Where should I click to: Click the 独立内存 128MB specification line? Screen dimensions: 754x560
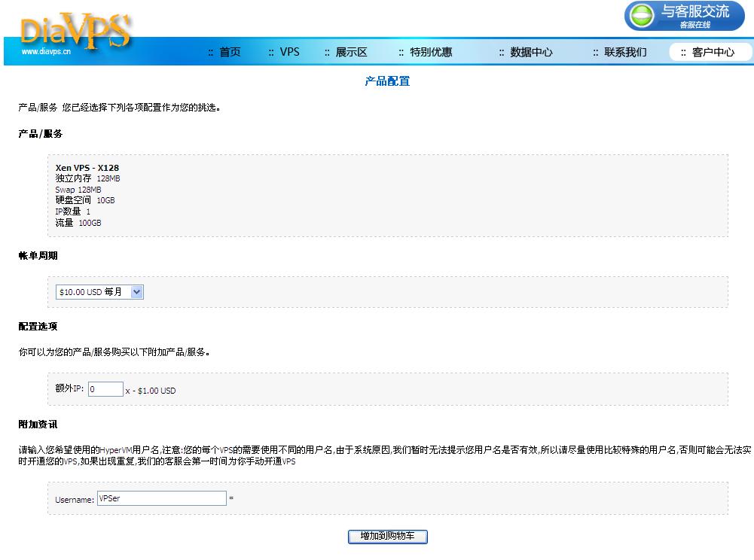[x=87, y=178]
